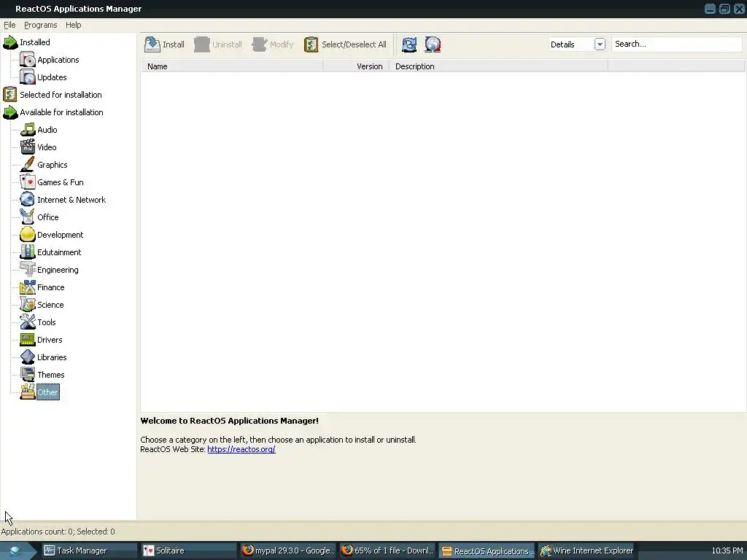Viewport: 747px width, 560px height.
Task: Click the 10:35 PM taskbar clock
Action: click(x=727, y=551)
